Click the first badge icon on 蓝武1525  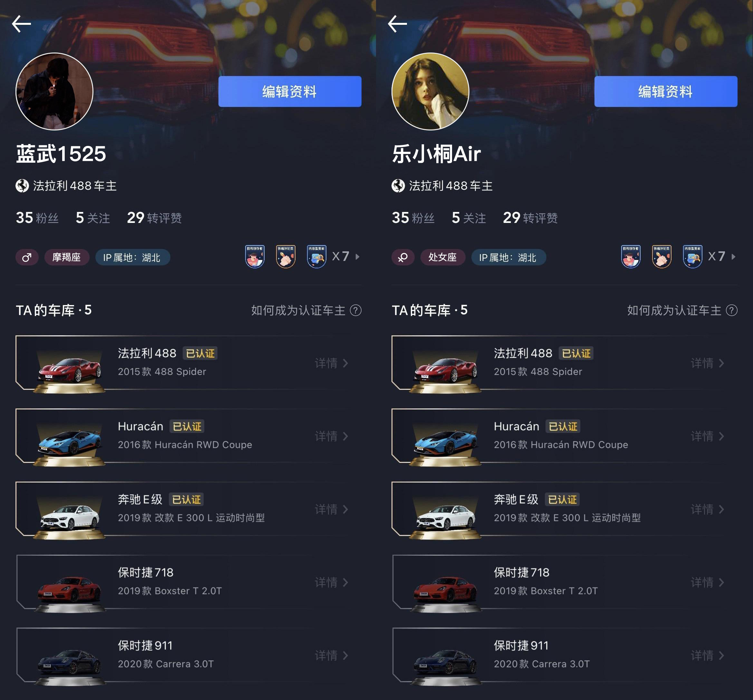point(255,256)
